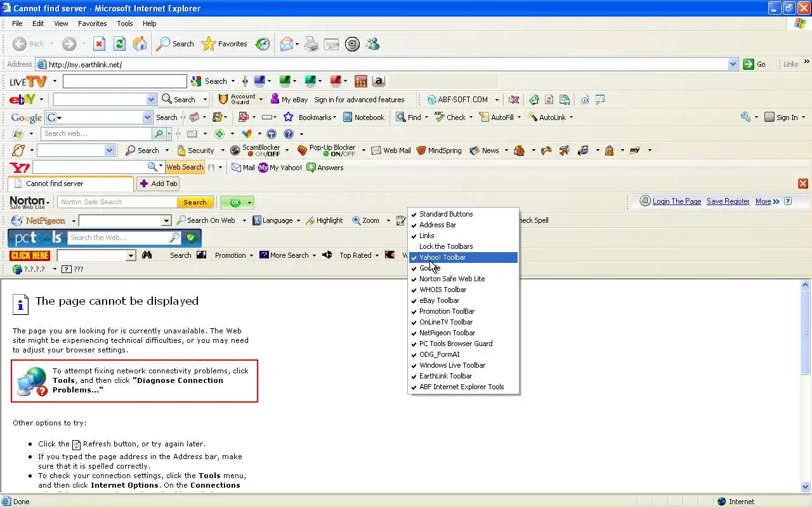
Task: Click the ABC spell Check icon on Google toolbar
Action: (x=439, y=117)
